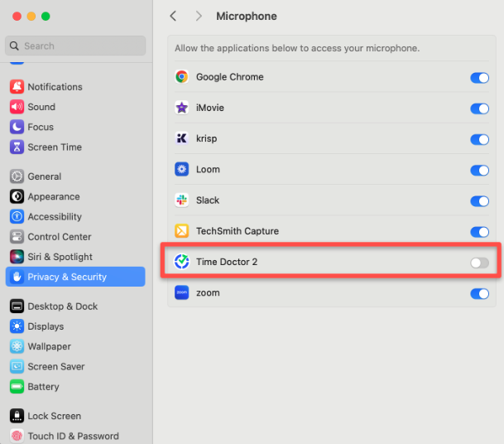Viewport: 504px width, 444px height.
Task: Open Control Center settings
Action: (x=59, y=237)
